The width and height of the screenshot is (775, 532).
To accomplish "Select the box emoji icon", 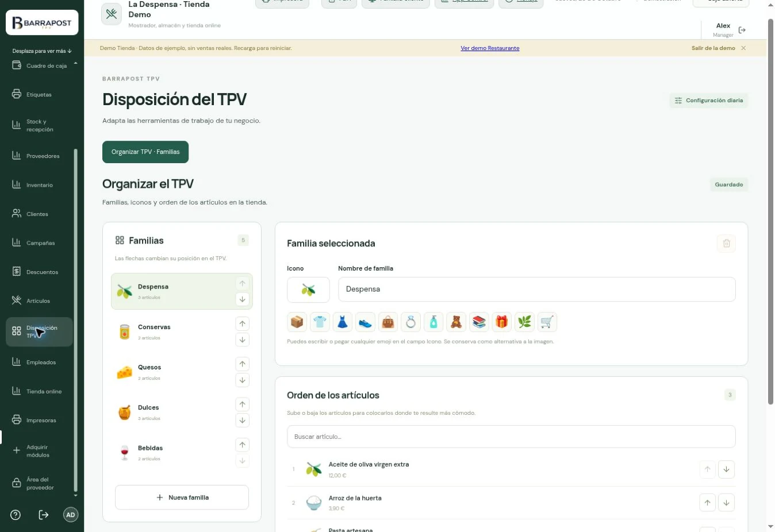I will coord(297,322).
